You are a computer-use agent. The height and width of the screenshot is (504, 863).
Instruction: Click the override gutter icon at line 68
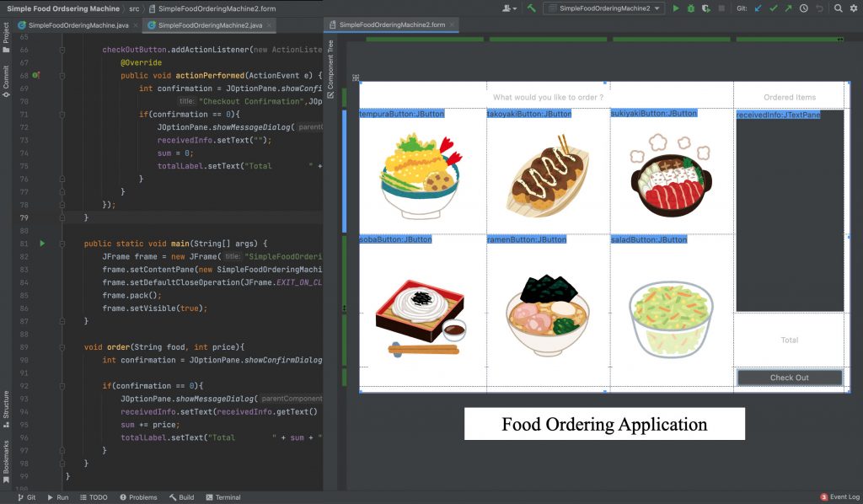(35, 75)
